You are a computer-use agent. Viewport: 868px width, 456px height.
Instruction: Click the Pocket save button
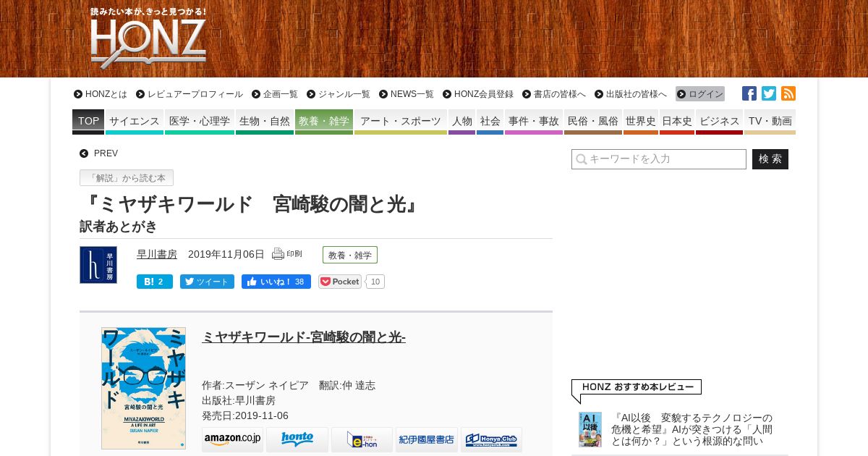(x=340, y=282)
